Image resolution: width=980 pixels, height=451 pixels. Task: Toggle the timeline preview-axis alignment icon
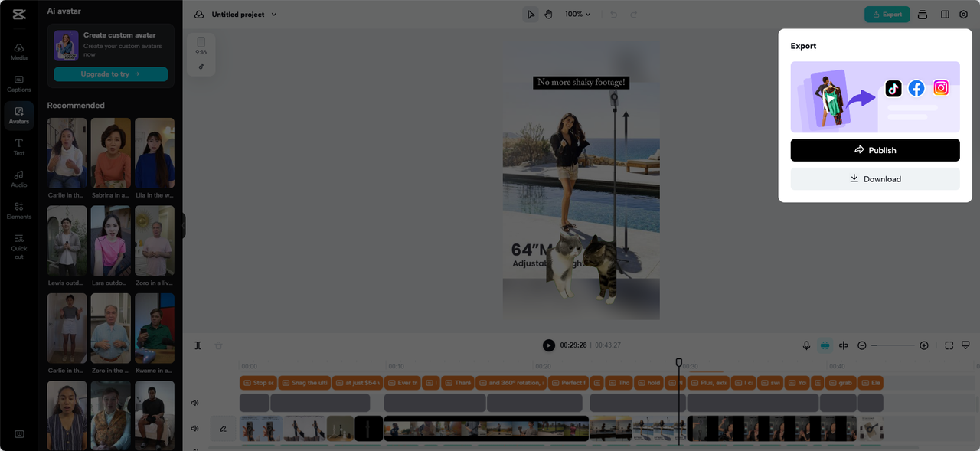click(844, 345)
